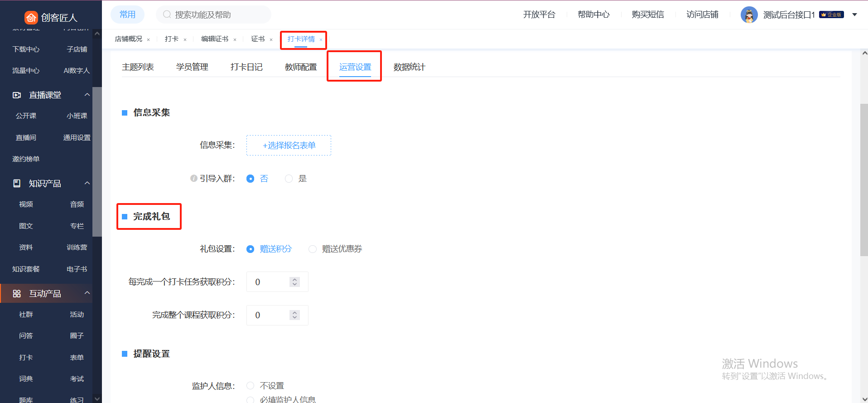Collapse the 互动产品 sidebar section
The width and height of the screenshot is (868, 403).
pyautogui.click(x=87, y=293)
